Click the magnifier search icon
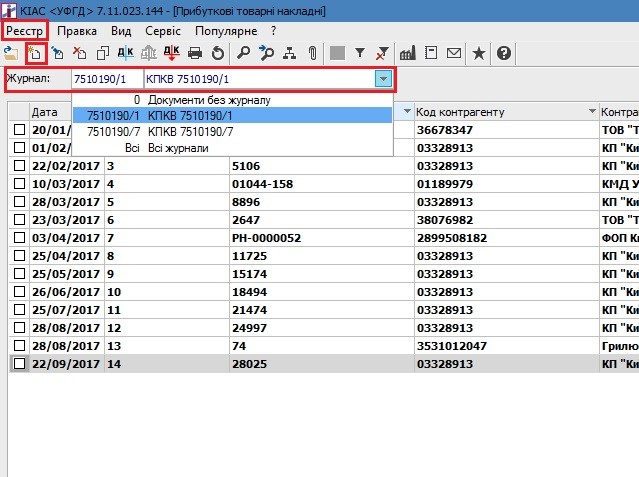The width and height of the screenshot is (639, 477). [243, 53]
